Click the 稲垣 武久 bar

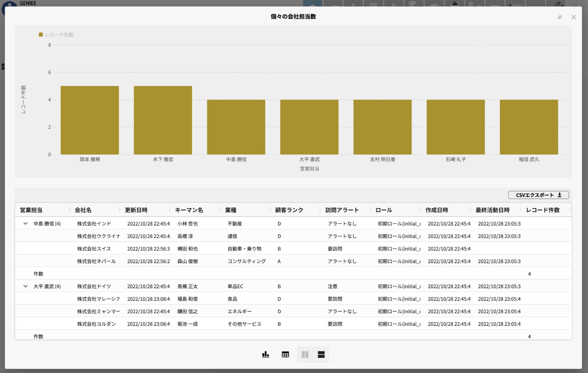pyautogui.click(x=529, y=127)
